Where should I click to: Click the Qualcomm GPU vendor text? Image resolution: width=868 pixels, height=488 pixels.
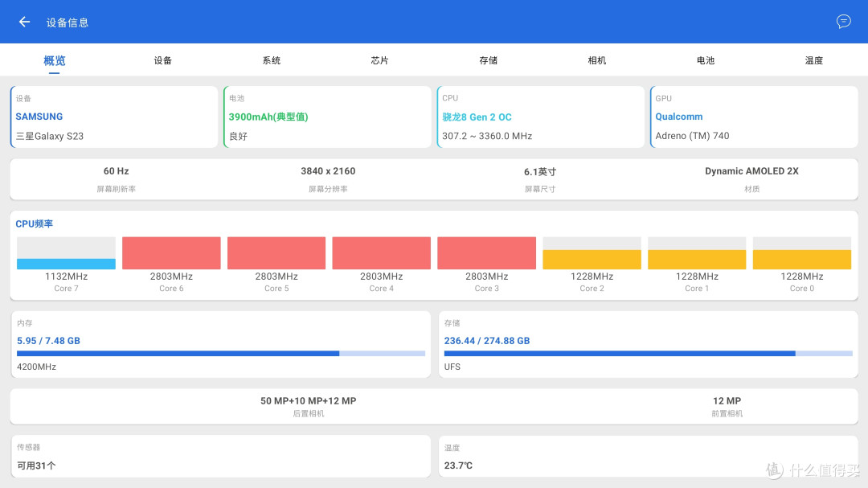point(678,117)
